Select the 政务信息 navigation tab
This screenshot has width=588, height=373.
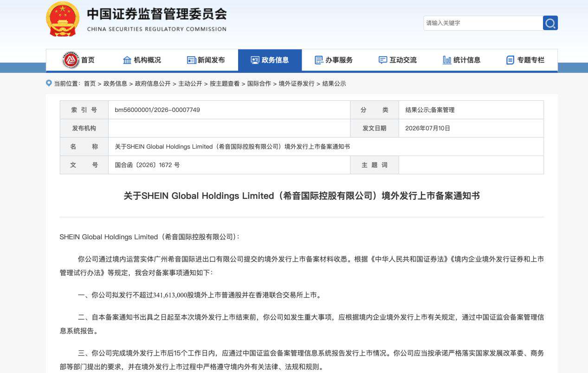click(x=270, y=60)
